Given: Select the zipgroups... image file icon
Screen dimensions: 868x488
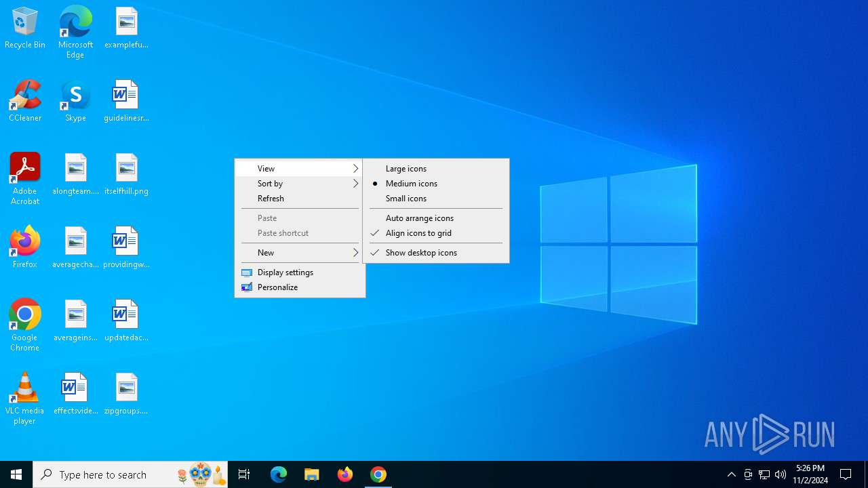Looking at the screenshot, I should 126,394.
